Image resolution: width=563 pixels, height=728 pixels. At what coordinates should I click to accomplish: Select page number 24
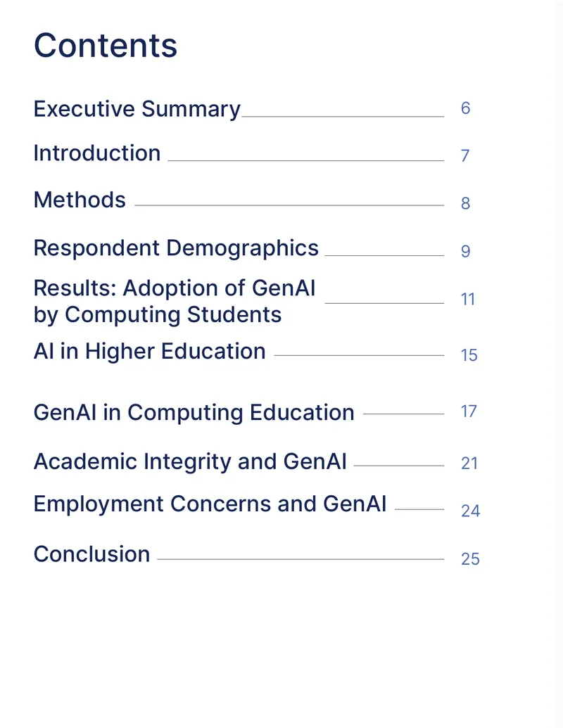click(470, 511)
